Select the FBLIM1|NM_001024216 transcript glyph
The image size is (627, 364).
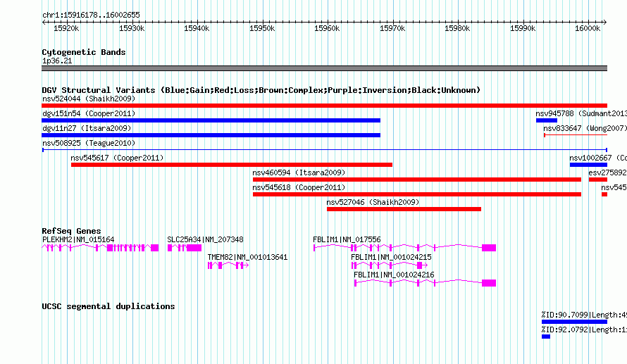[x=425, y=283]
